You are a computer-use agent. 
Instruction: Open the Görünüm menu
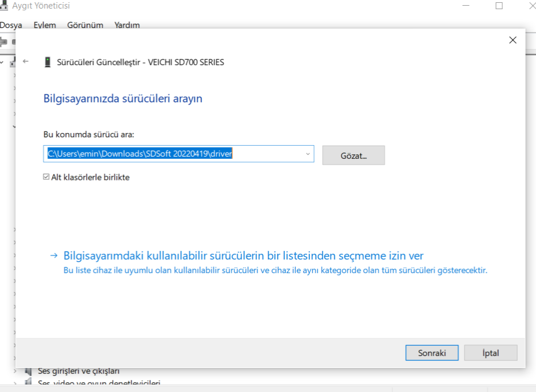tap(85, 25)
